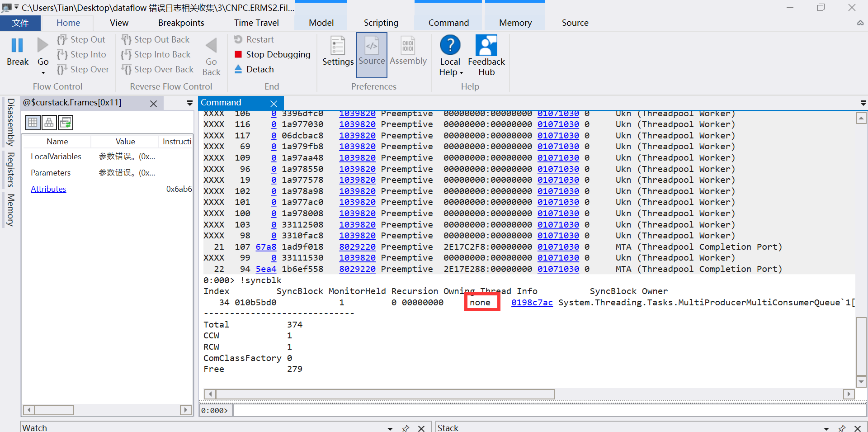Click Step Into in Flow Control
868x432 pixels.
click(x=82, y=55)
